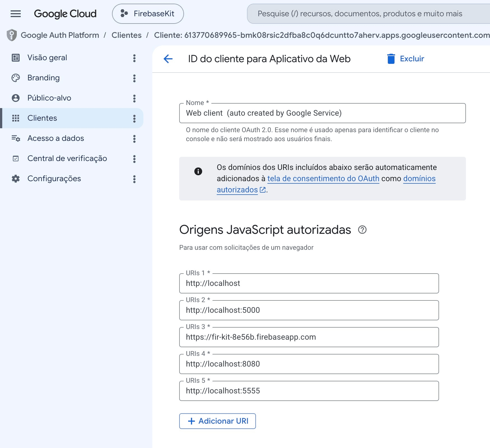This screenshot has width=490, height=448.
Task: Open the main navigation hamburger menu
Action: click(x=16, y=14)
